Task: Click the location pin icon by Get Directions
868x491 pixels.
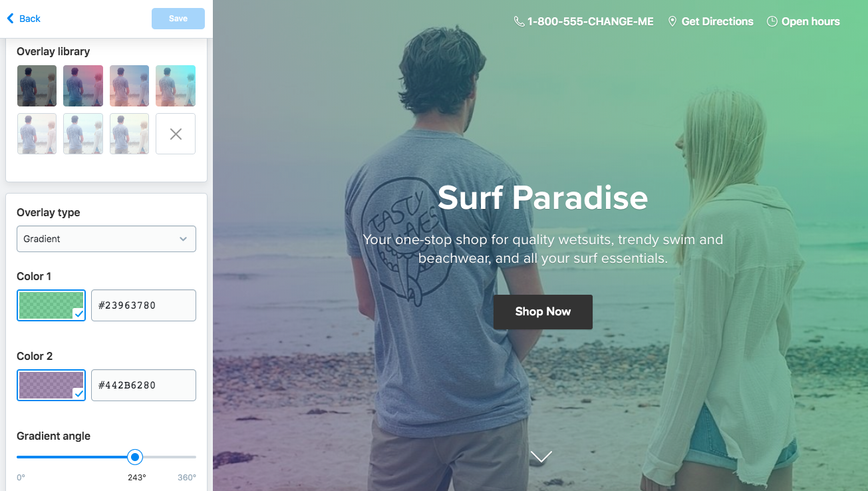Action: [672, 21]
